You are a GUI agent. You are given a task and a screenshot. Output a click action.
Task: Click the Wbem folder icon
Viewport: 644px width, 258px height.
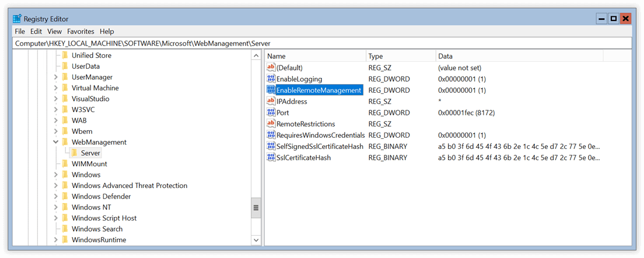point(65,131)
